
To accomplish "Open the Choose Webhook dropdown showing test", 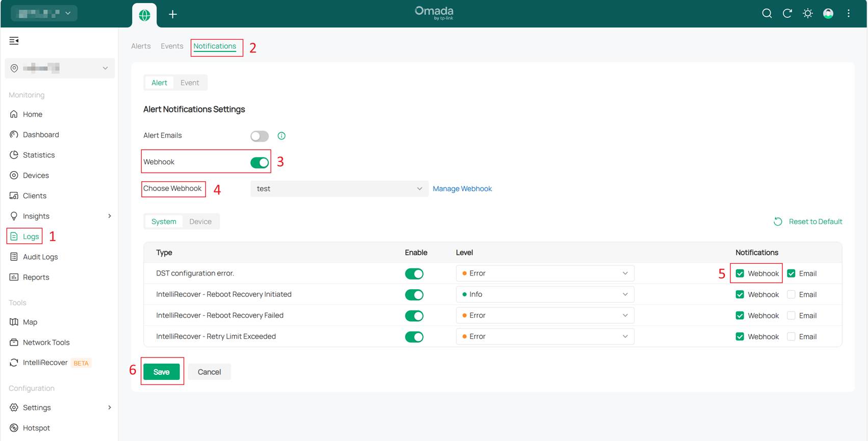I will coord(339,188).
